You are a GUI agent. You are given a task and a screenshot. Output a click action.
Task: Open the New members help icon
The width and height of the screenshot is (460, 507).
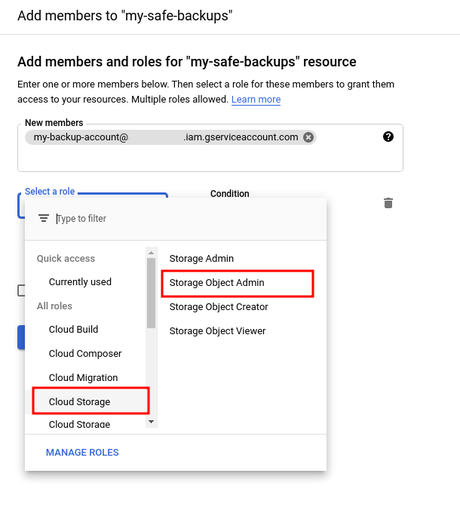(388, 137)
